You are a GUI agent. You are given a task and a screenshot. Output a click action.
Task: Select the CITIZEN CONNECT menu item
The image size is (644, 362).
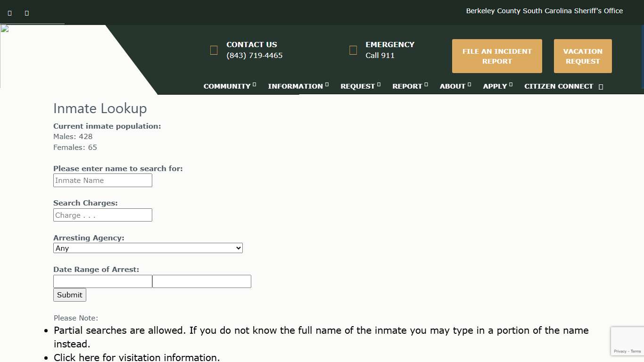[x=559, y=87]
